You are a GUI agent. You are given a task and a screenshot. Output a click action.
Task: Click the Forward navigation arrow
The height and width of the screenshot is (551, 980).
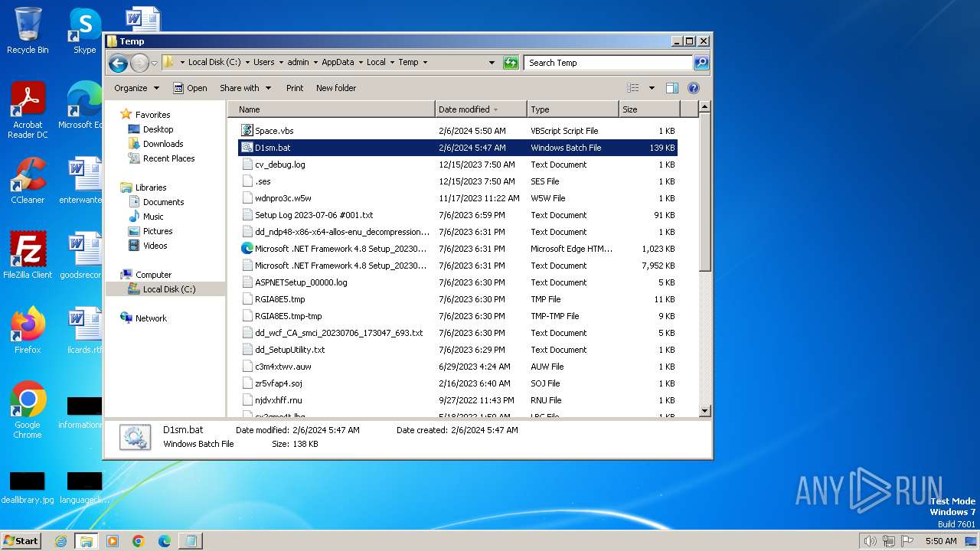pos(139,63)
